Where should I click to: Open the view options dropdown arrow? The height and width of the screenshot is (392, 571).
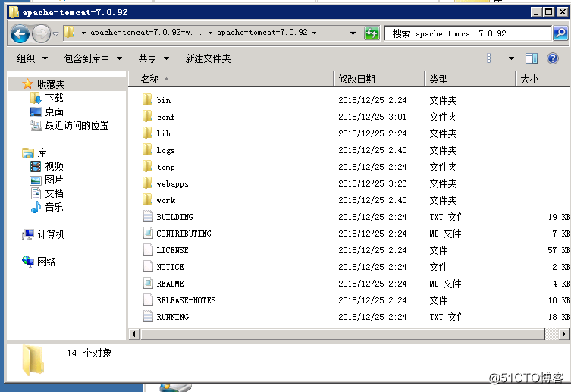[x=511, y=58]
